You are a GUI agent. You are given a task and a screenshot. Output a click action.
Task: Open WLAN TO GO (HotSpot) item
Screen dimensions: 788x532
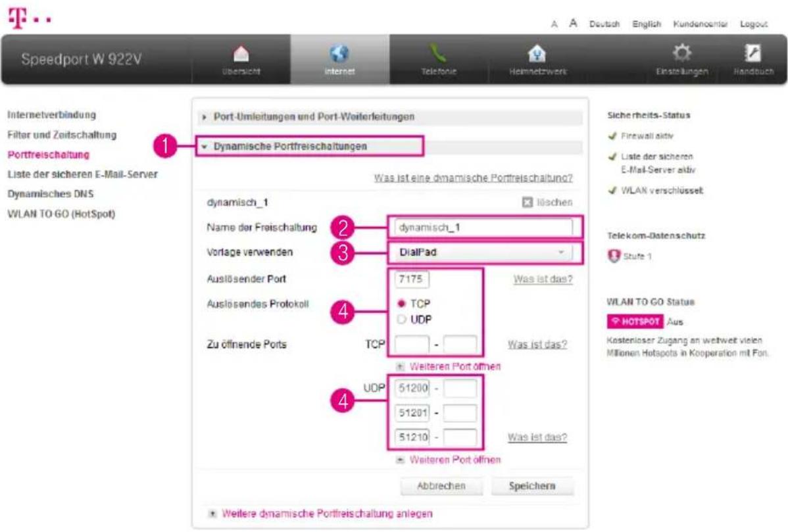click(61, 214)
